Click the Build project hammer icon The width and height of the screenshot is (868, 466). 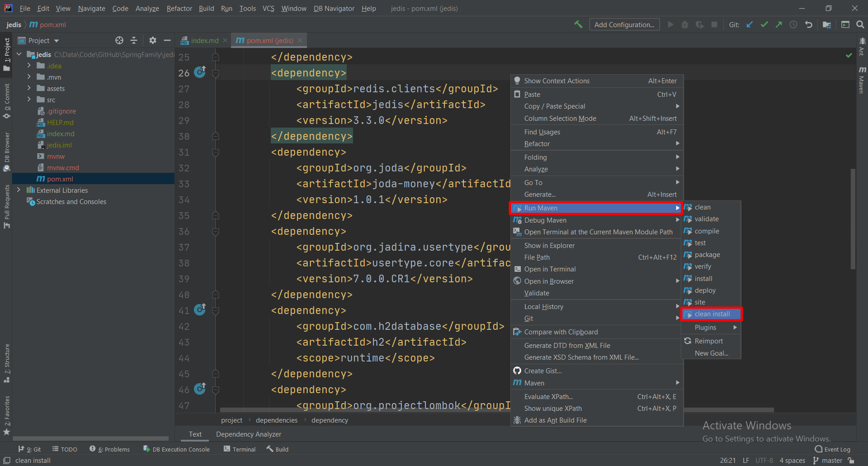coord(578,24)
